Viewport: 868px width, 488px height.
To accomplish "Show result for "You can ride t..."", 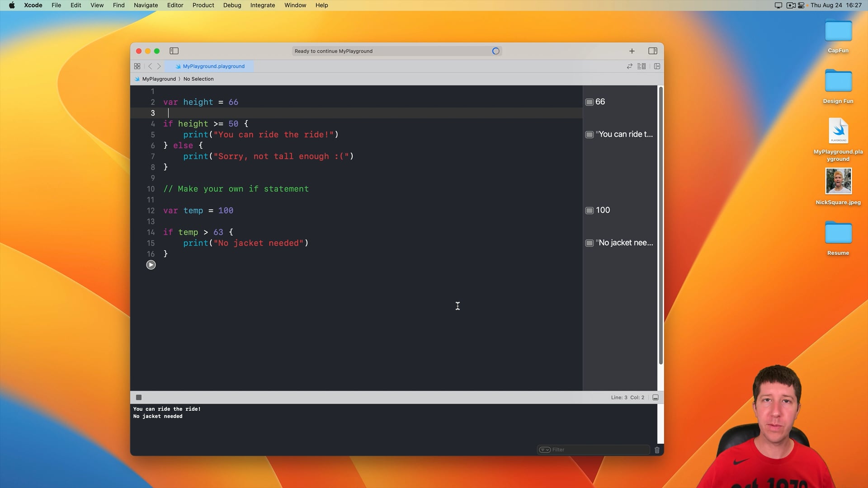I will (x=590, y=135).
